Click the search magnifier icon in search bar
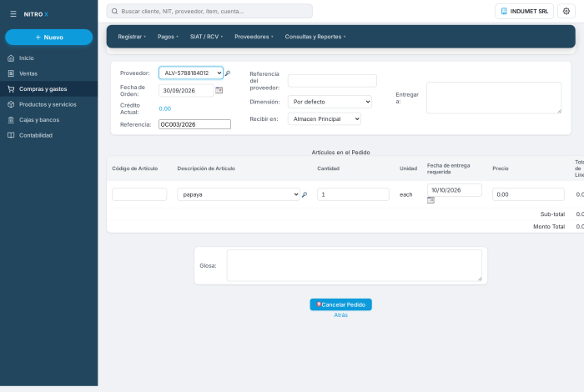 pos(115,11)
